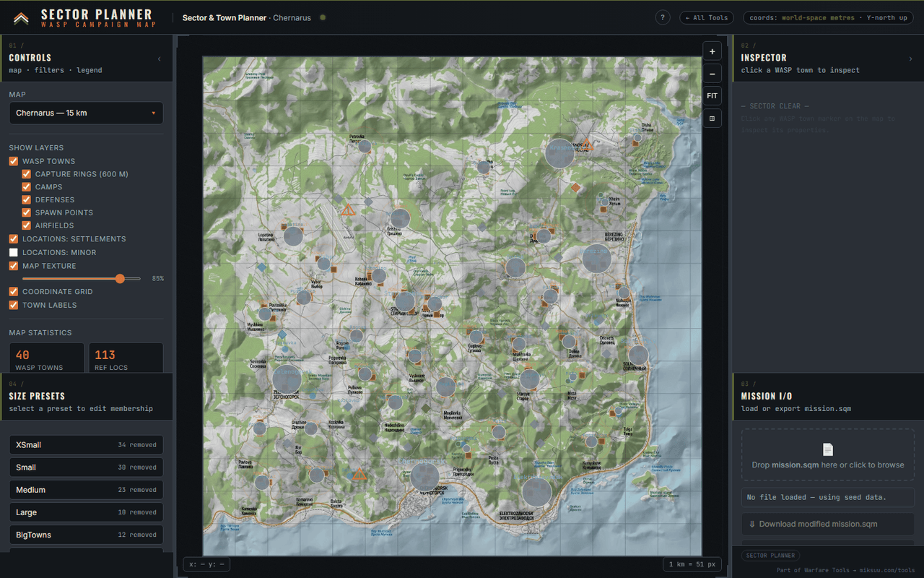Viewport: 924px width, 578px height.
Task: Click the mission.sqm drop zone to browse
Action: pyautogui.click(x=828, y=456)
